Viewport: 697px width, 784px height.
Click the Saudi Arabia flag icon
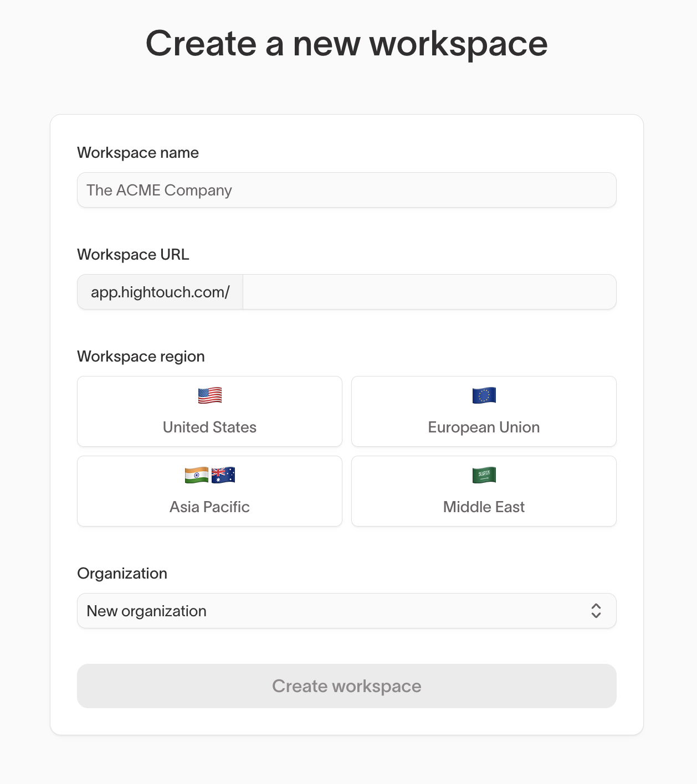tap(483, 475)
